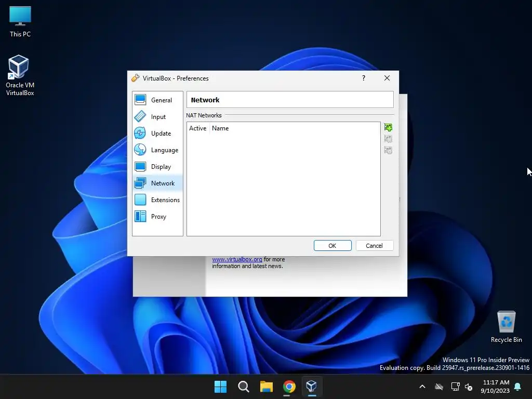
Task: Click the network status tray icon
Action: point(455,387)
